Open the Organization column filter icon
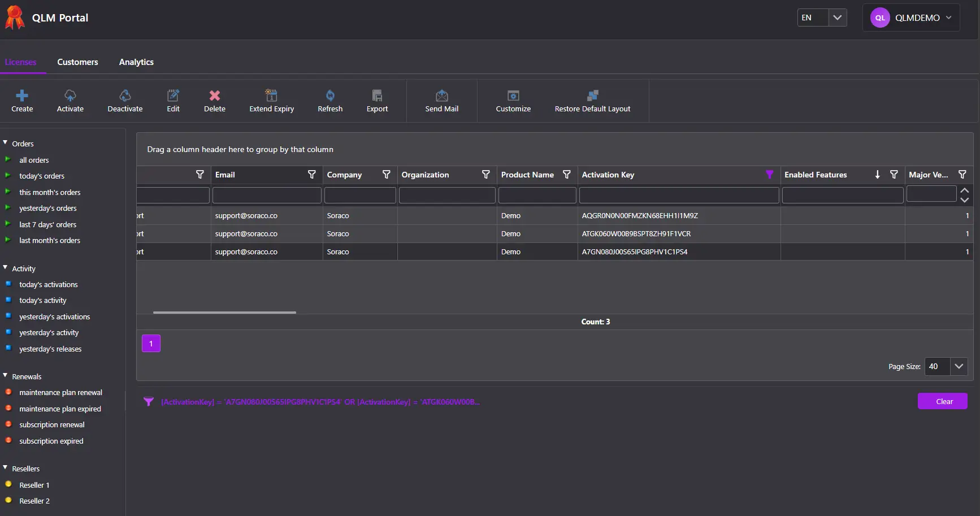 click(x=486, y=175)
